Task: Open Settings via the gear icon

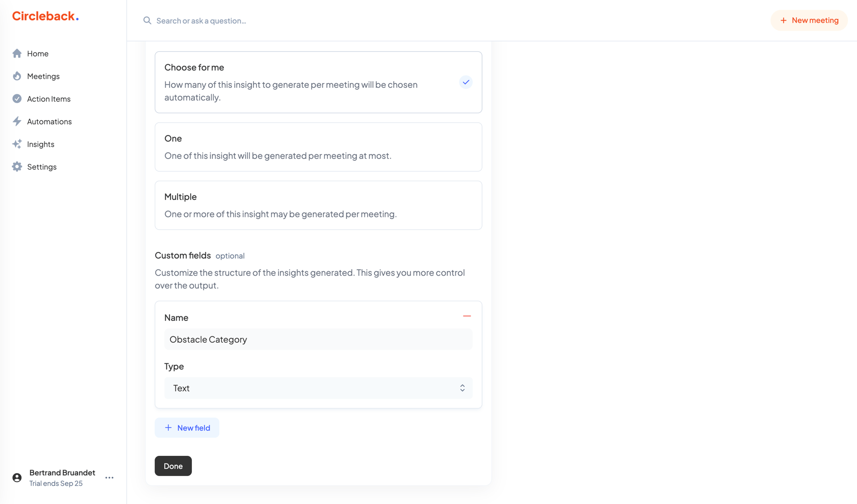Action: point(17,166)
